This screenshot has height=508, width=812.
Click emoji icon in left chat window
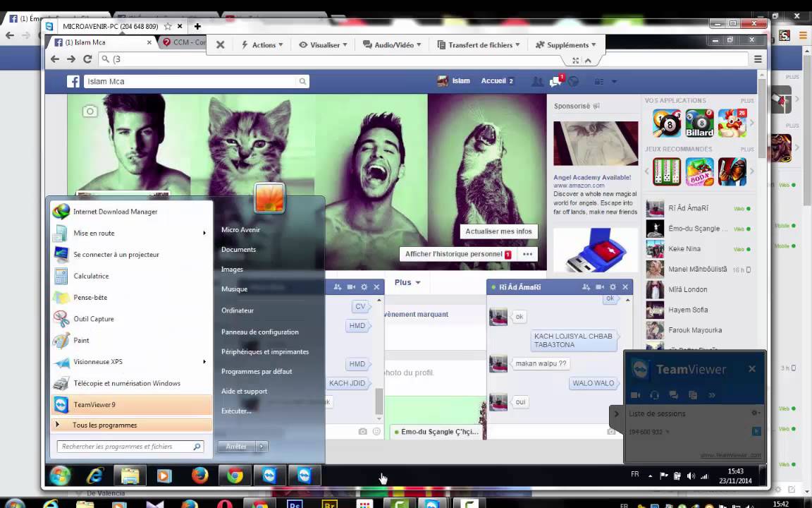tap(376, 431)
